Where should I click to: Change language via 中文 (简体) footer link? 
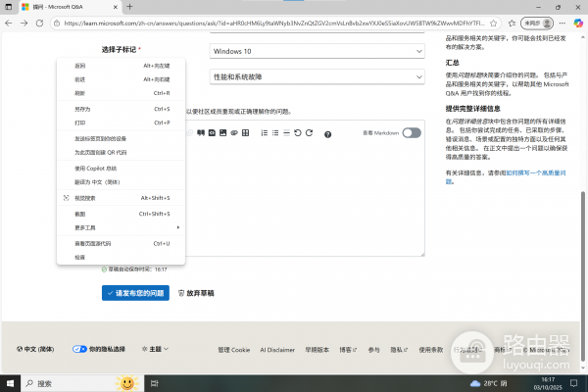[35, 349]
